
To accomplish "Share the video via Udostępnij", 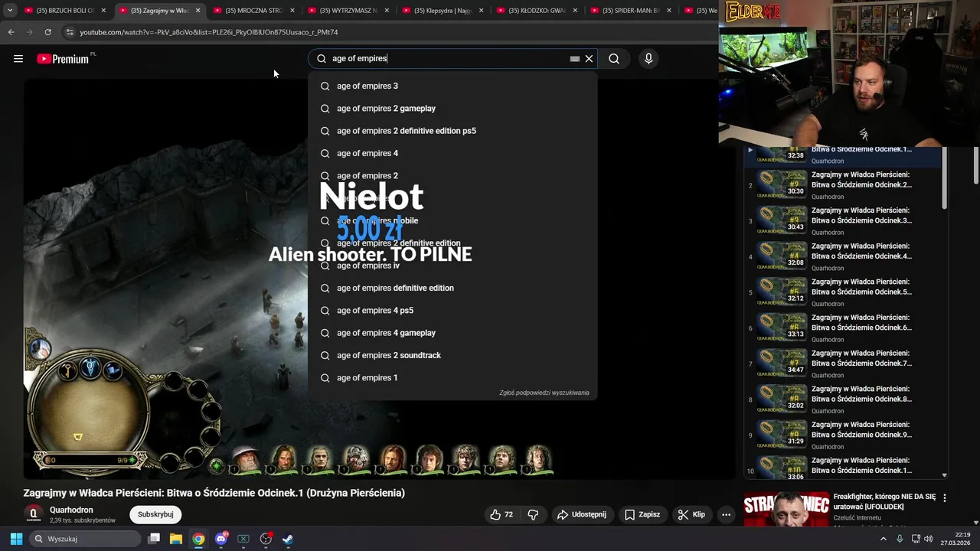I will (582, 515).
